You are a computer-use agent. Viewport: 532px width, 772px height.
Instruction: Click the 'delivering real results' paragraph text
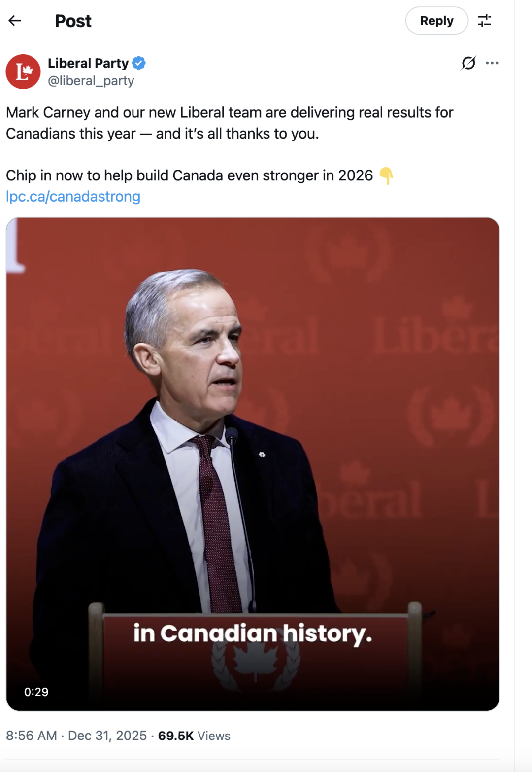230,123
